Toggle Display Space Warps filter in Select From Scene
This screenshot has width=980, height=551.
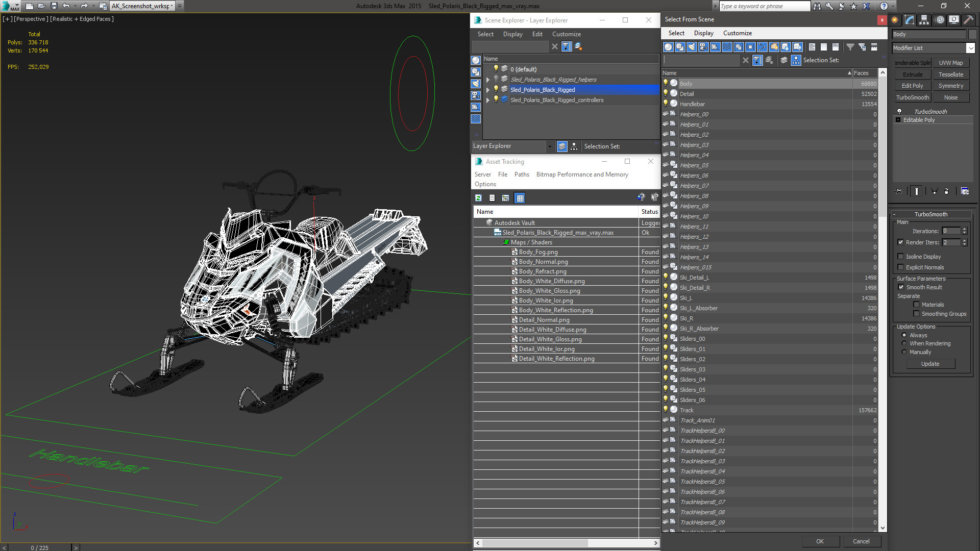(727, 47)
